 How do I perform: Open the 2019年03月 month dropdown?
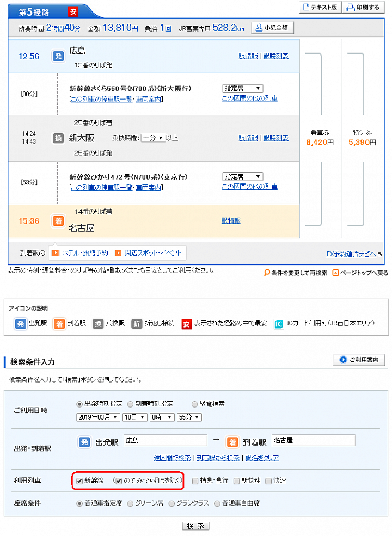pyautogui.click(x=98, y=417)
